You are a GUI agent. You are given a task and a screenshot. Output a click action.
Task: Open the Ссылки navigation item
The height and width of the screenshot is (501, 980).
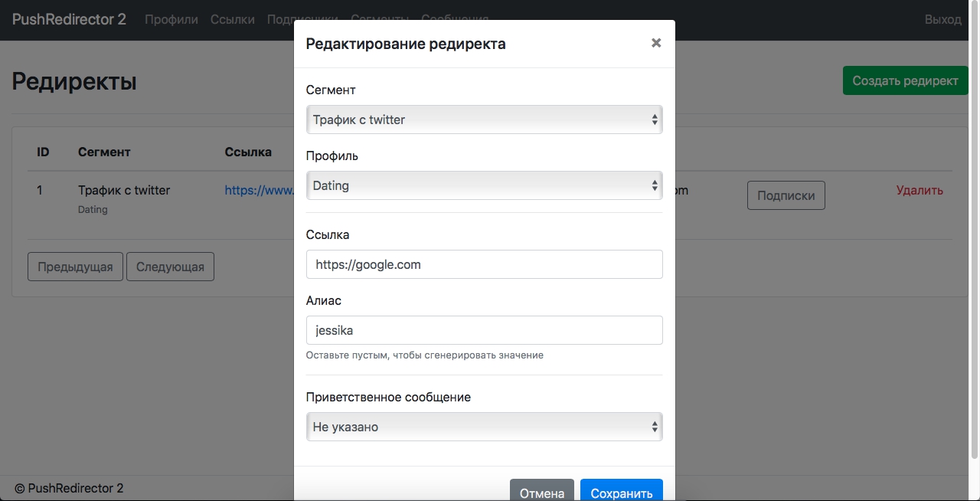233,19
